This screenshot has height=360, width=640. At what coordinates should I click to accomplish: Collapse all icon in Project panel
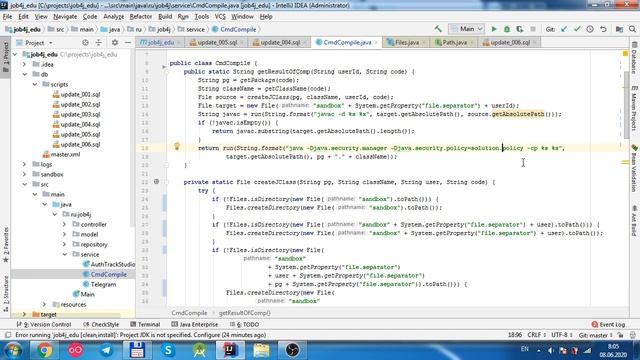point(98,42)
